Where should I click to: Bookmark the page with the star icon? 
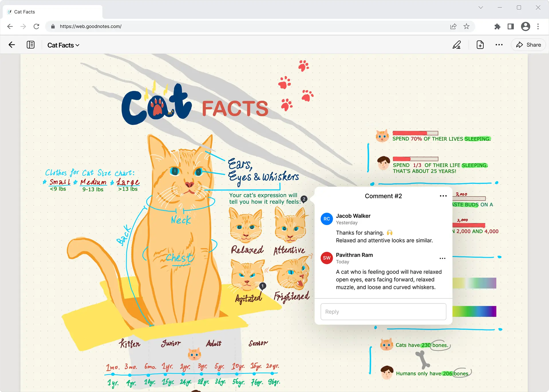[x=467, y=26]
